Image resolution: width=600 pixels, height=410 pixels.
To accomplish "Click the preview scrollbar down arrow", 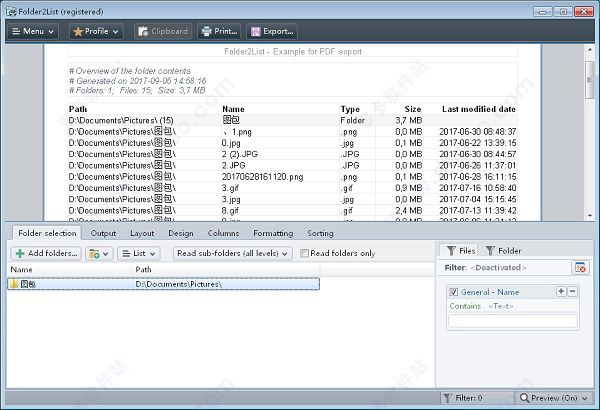I will (x=590, y=216).
